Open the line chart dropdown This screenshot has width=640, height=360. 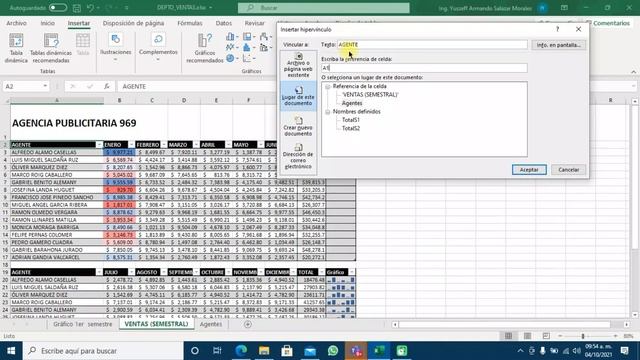[x=232, y=48]
